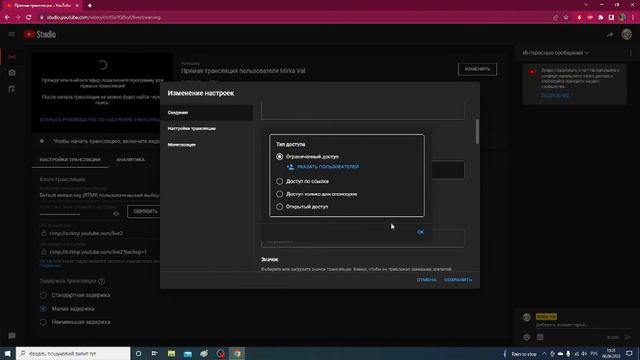Toggle stream key visibility eye icon
This screenshot has height=360, width=640.
(x=116, y=213)
